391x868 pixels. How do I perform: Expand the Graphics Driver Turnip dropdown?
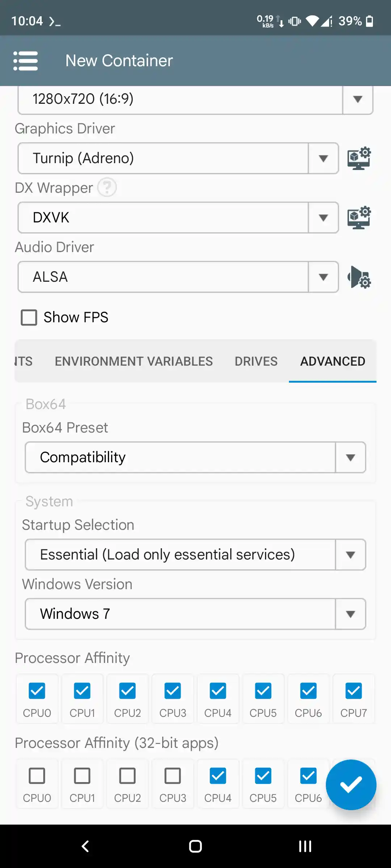click(178, 158)
